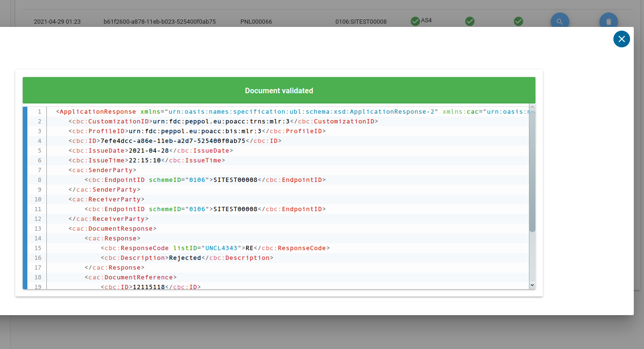
Task: Click the cac:DocumentResponse tag on line 13
Action: tap(112, 229)
